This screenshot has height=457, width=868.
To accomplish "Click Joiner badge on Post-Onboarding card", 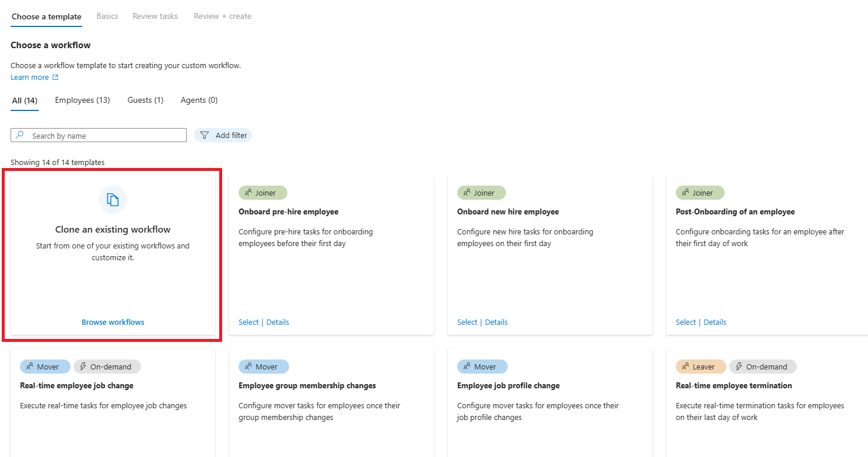I will (700, 193).
